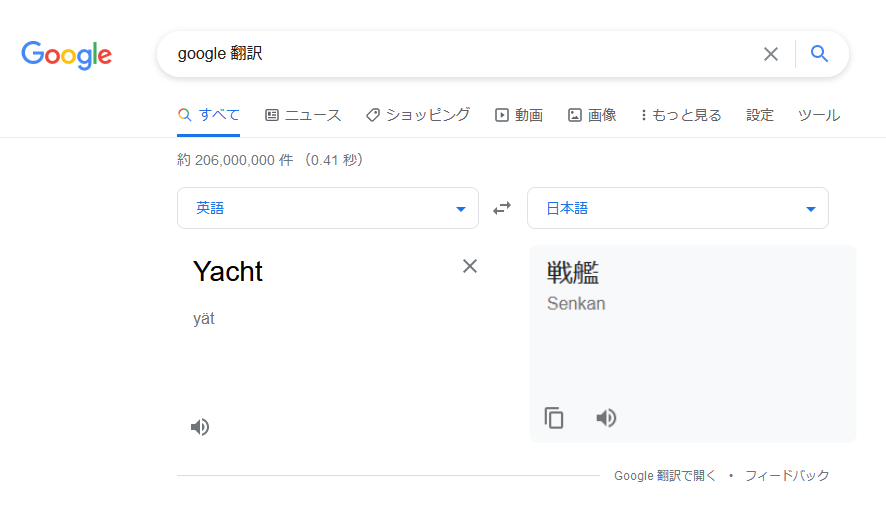This screenshot has width=886, height=510.
Task: Switch to the 動画 tab
Action: (519, 115)
